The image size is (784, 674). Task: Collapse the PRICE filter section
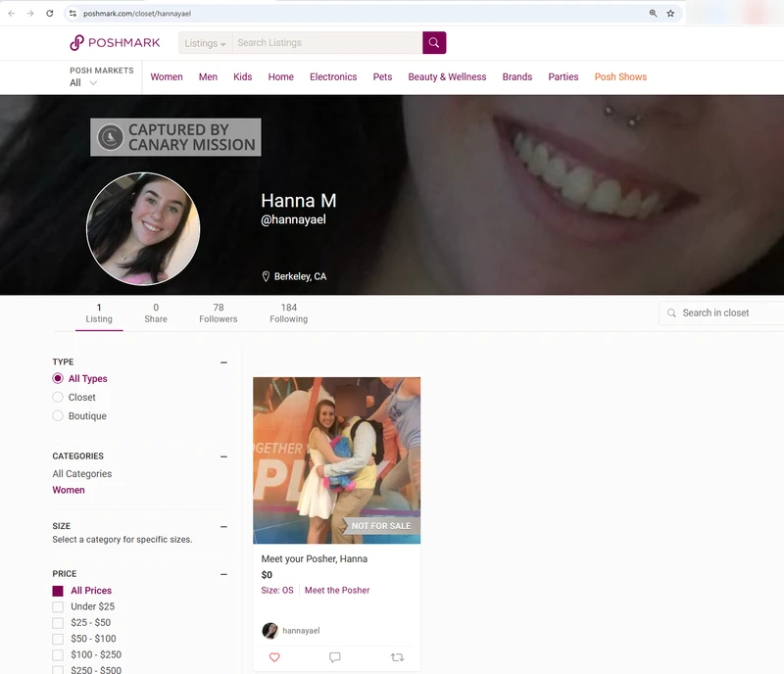(224, 574)
